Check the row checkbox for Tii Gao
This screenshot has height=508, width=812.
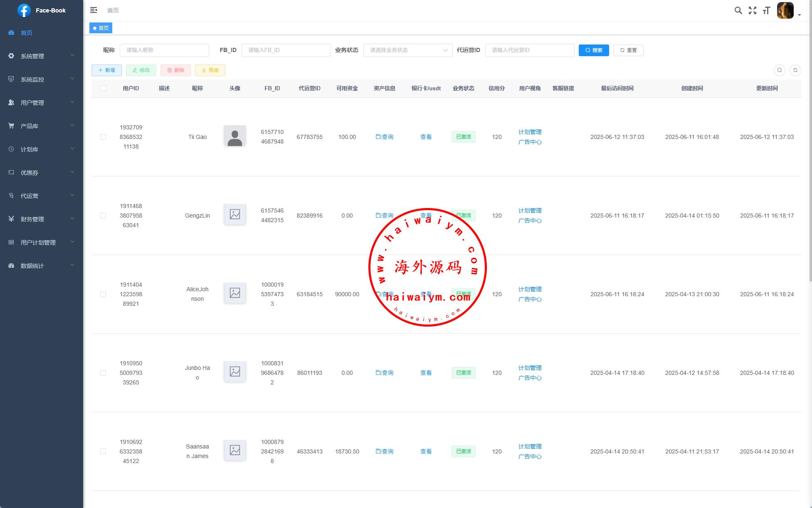pos(103,137)
